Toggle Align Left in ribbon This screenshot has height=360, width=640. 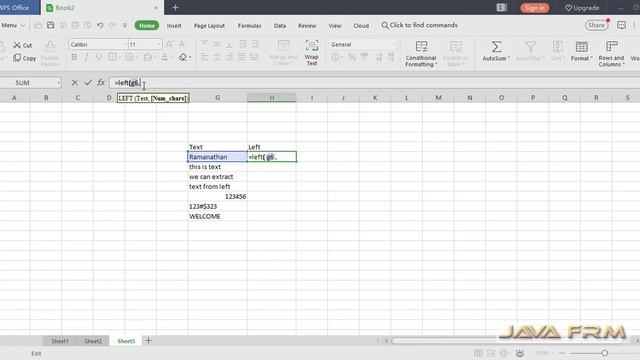(x=204, y=57)
